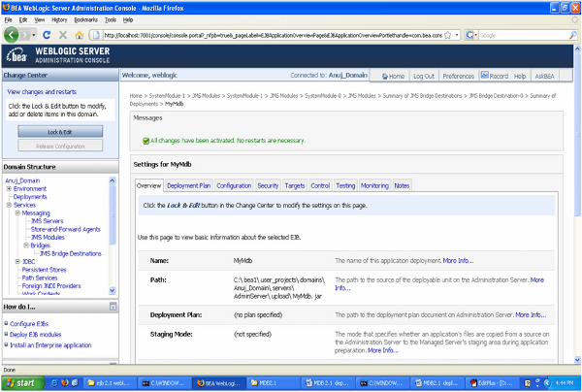Collapse the Services tree node

pyautogui.click(x=9, y=205)
